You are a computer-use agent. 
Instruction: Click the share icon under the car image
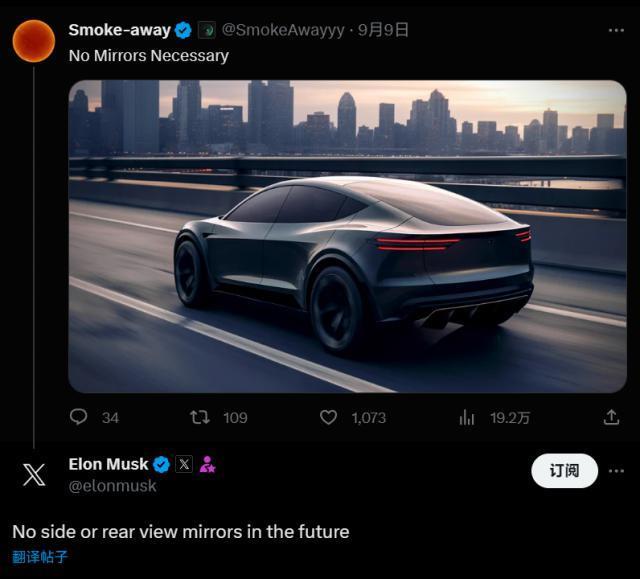[612, 417]
